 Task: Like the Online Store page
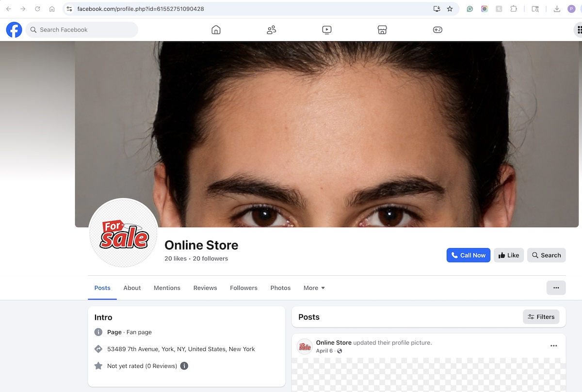(x=508, y=255)
